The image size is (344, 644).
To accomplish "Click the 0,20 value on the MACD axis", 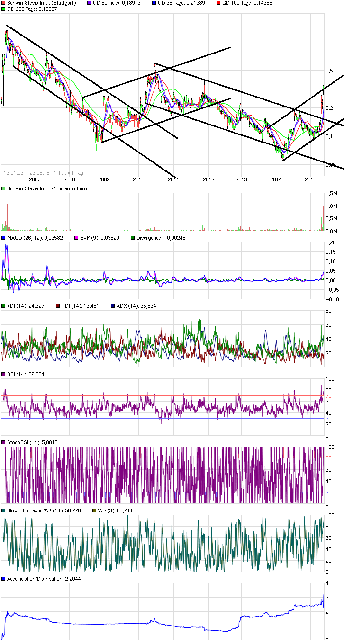I will click(x=331, y=242).
